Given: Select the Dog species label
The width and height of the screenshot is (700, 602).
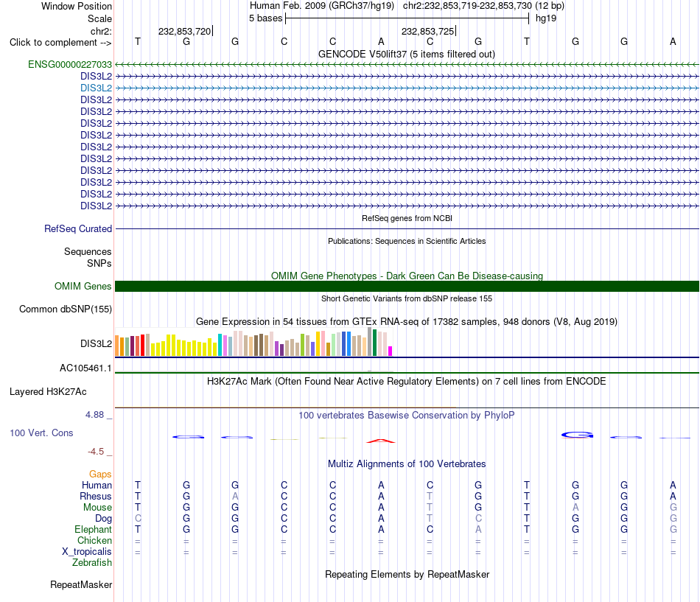Looking at the screenshot, I should [x=104, y=519].
